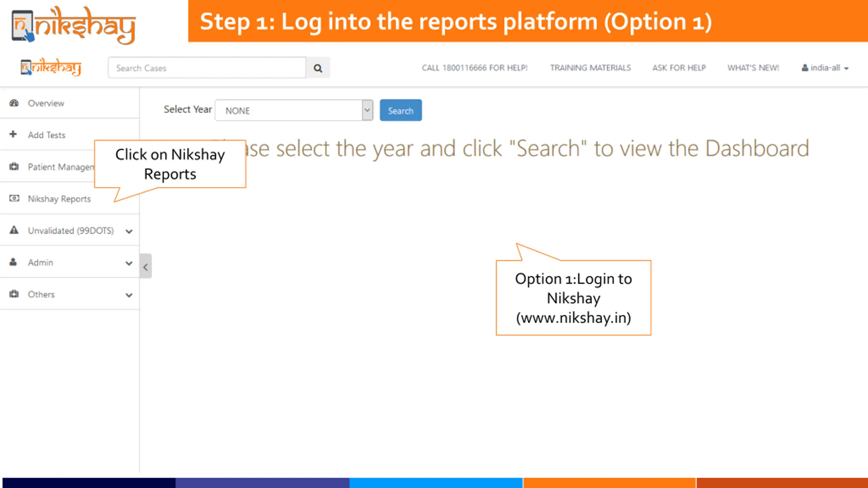Viewport: 868px width, 488px height.
Task: Open Nikshay Reports in sidebar
Action: pyautogui.click(x=70, y=198)
